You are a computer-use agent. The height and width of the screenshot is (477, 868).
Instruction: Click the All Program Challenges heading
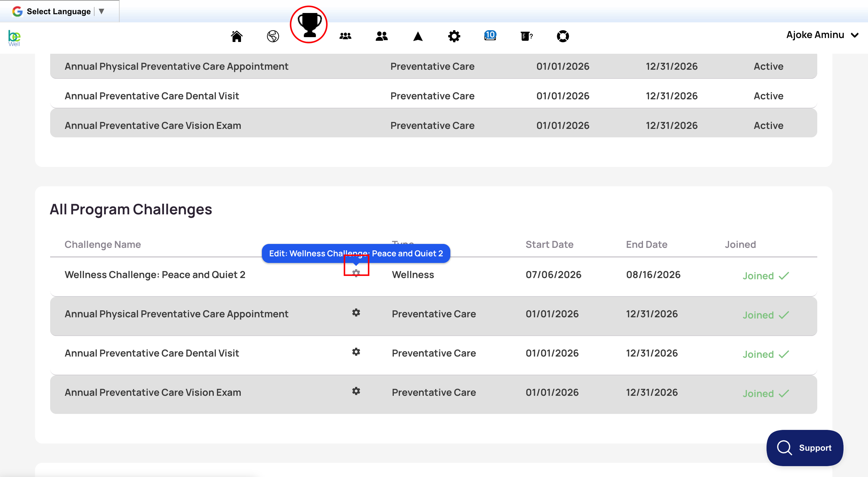tap(131, 209)
